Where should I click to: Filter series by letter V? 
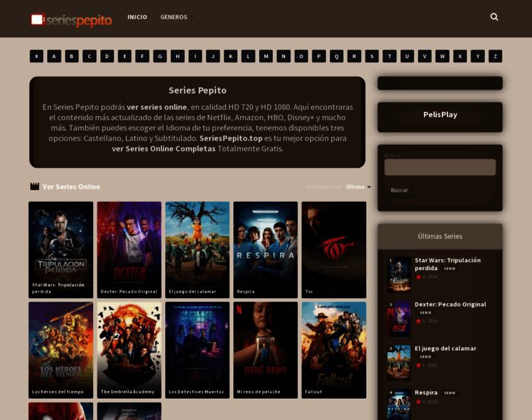coord(424,56)
